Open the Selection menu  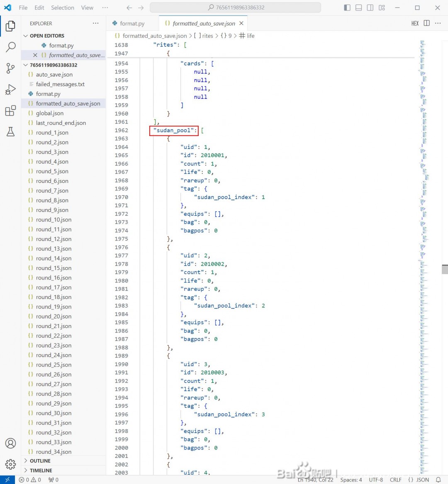click(x=63, y=8)
